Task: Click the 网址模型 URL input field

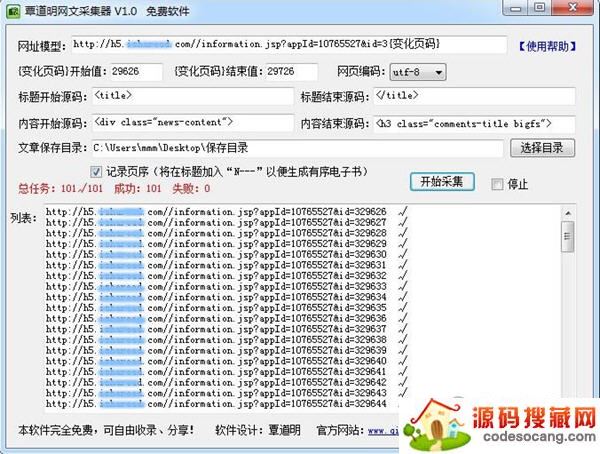Action: click(x=289, y=45)
